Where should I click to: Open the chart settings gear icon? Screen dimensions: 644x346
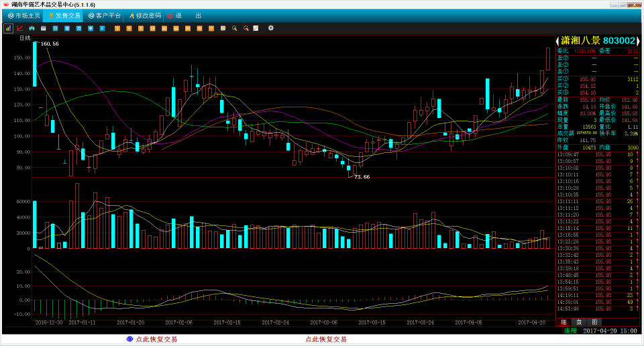pyautogui.click(x=270, y=28)
